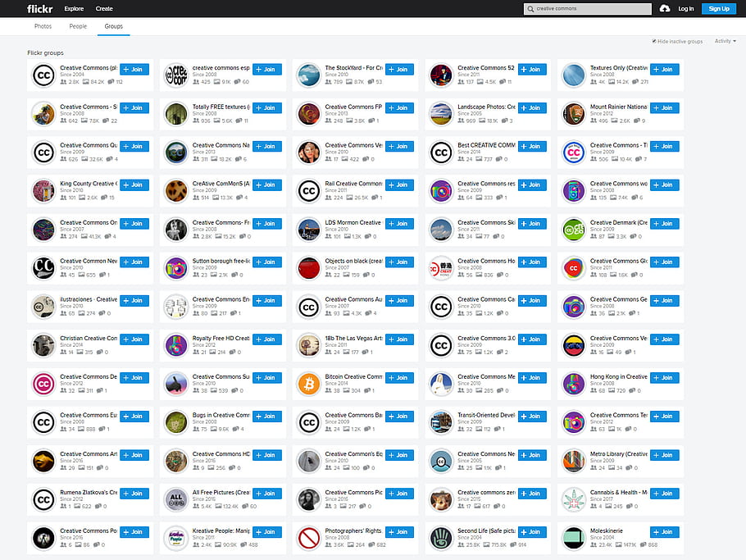746x560 pixels.
Task: Open the Bitcoin Creative Commons group avatar
Action: click(x=309, y=384)
